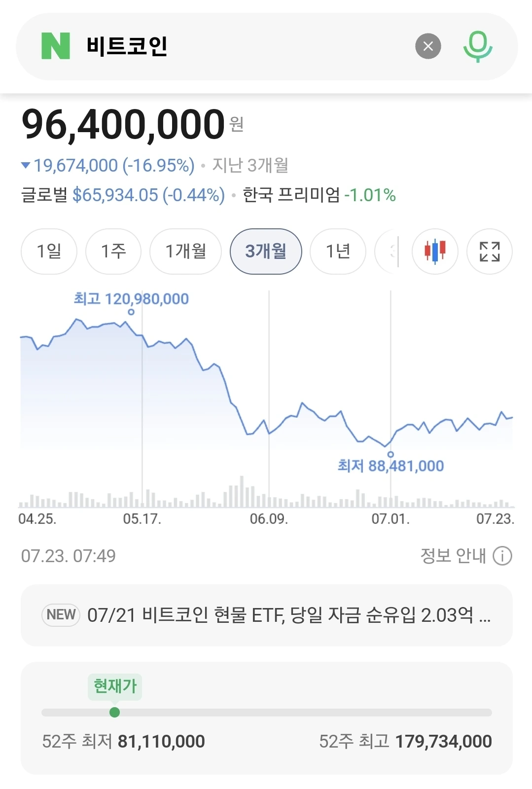
Task: Tap the green 현재가 marker on the 52-week bar
Action: pyautogui.click(x=114, y=712)
